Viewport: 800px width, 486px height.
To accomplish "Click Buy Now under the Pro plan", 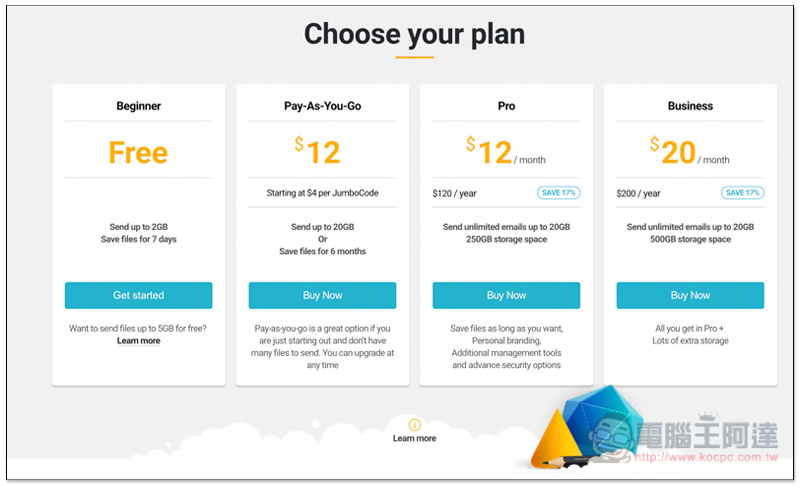I will pyautogui.click(x=506, y=295).
